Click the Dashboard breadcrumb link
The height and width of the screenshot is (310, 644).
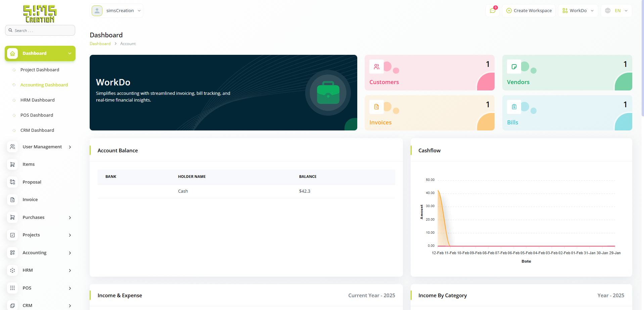coord(100,44)
